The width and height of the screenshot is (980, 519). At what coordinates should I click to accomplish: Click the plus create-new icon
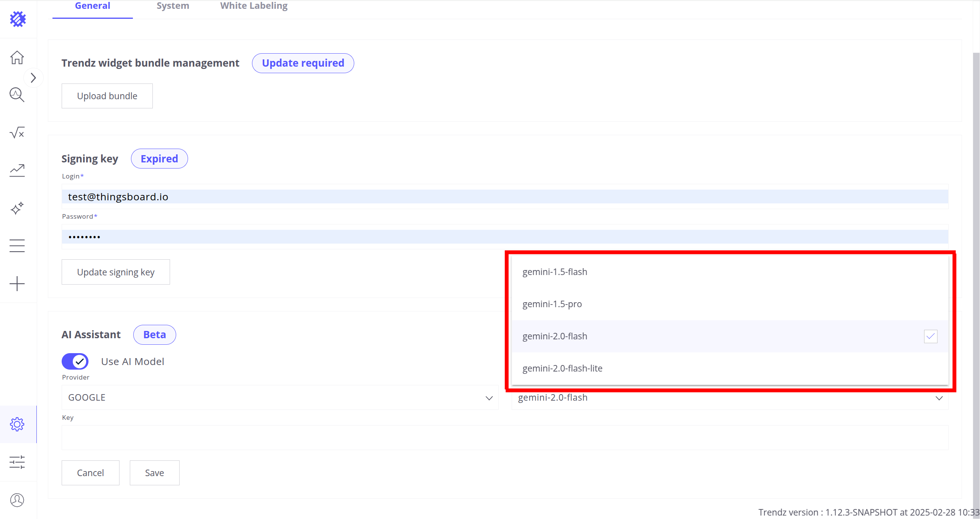click(17, 283)
